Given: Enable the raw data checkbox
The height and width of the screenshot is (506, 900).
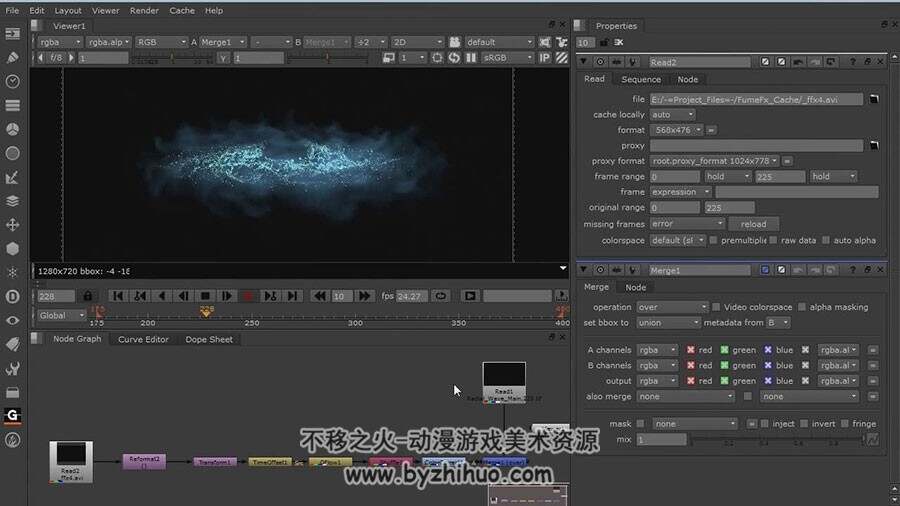Looking at the screenshot, I should coord(773,240).
